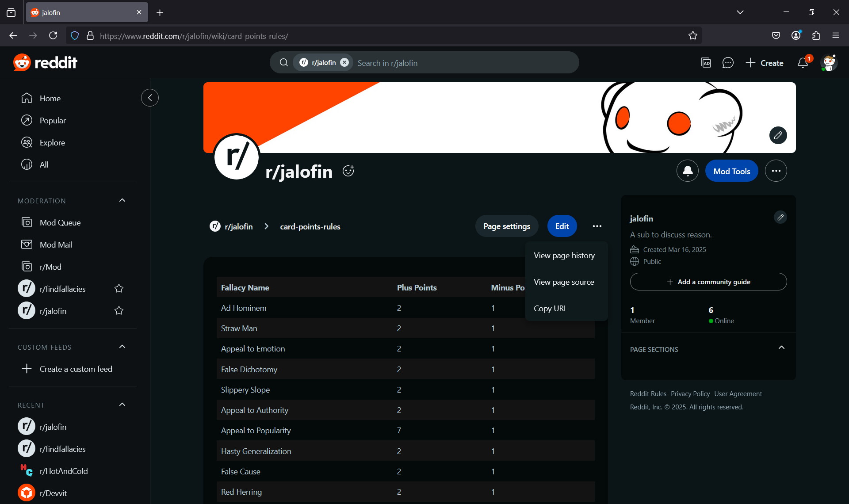The height and width of the screenshot is (504, 849).
Task: Collapse the Custom Feeds section
Action: (122, 347)
